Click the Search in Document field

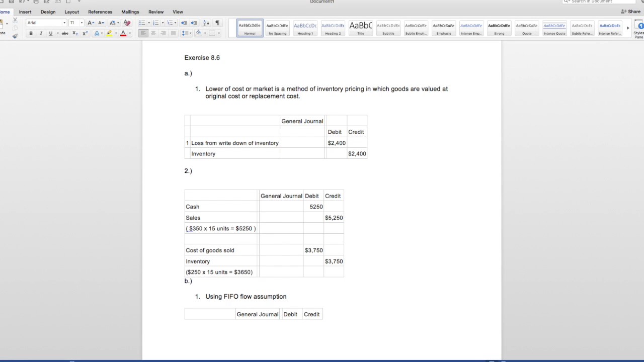(x=599, y=2)
